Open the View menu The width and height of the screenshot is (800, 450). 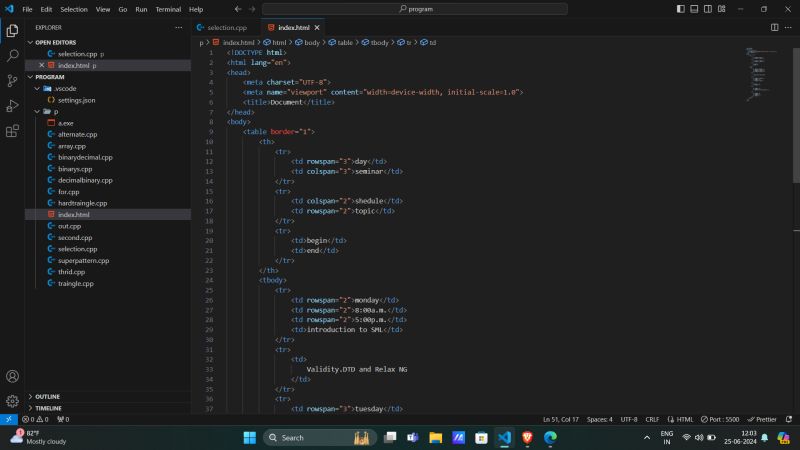[103, 9]
